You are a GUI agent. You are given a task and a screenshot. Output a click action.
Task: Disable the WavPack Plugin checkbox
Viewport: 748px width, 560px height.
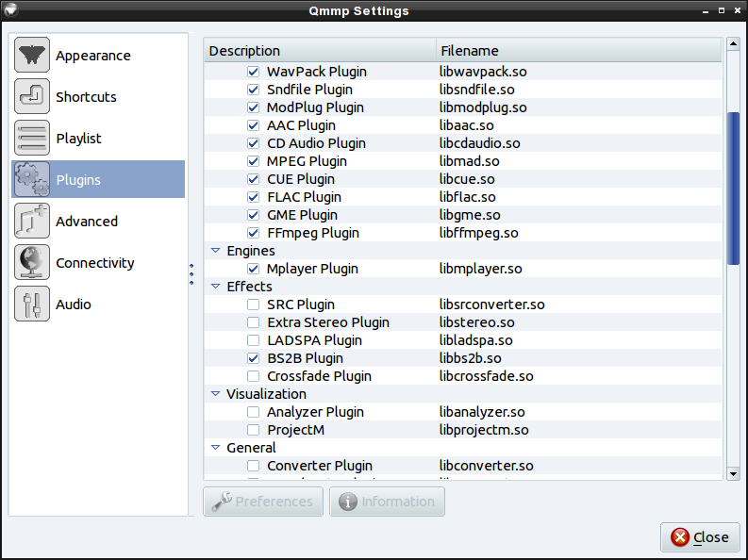pos(254,72)
